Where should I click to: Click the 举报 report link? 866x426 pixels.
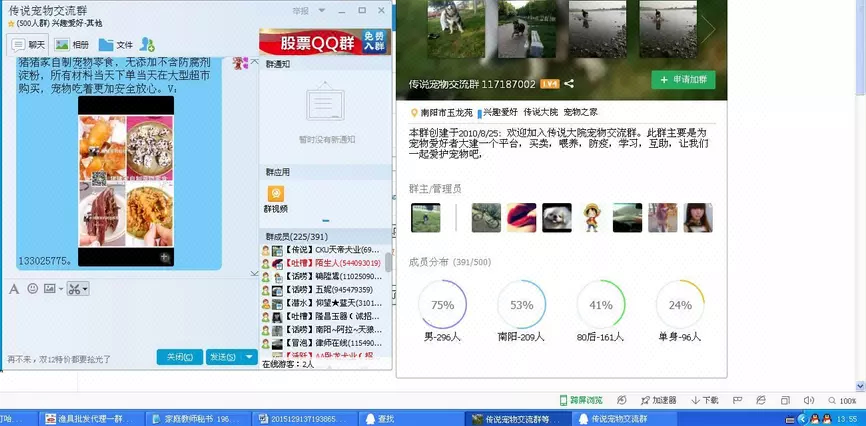[x=301, y=10]
